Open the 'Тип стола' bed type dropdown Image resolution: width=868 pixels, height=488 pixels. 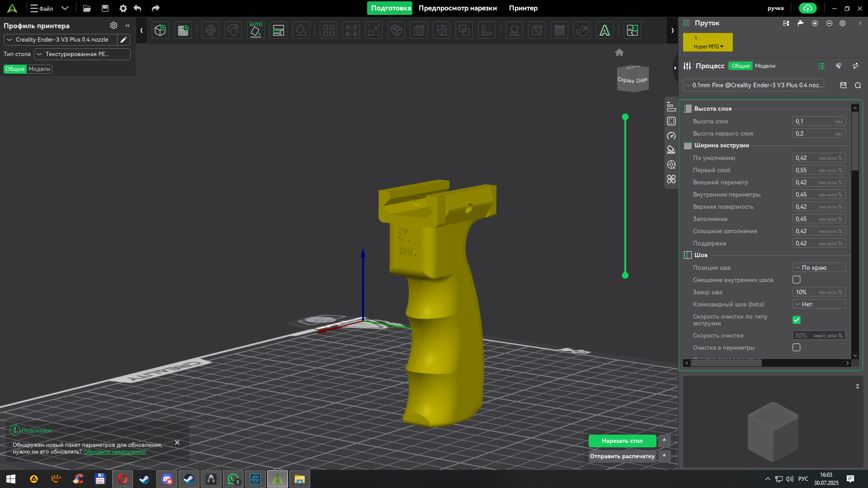coord(82,54)
